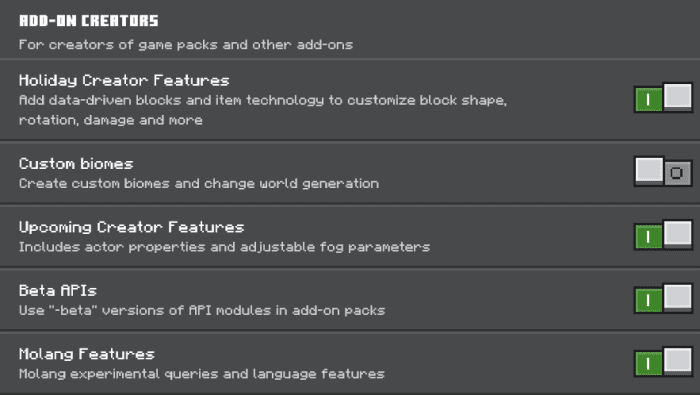Click the Add-On Creators section header
This screenshot has width=700, height=395.
pyautogui.click(x=88, y=21)
